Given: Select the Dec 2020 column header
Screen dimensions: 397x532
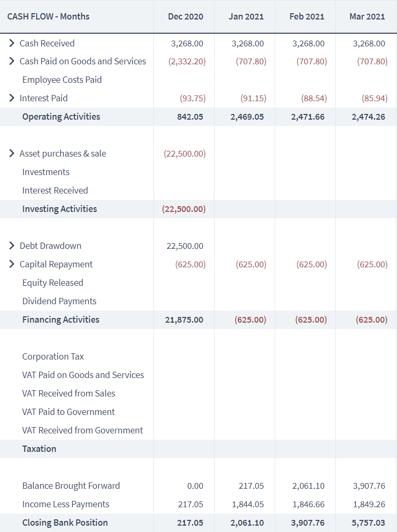Looking at the screenshot, I should click(186, 17).
